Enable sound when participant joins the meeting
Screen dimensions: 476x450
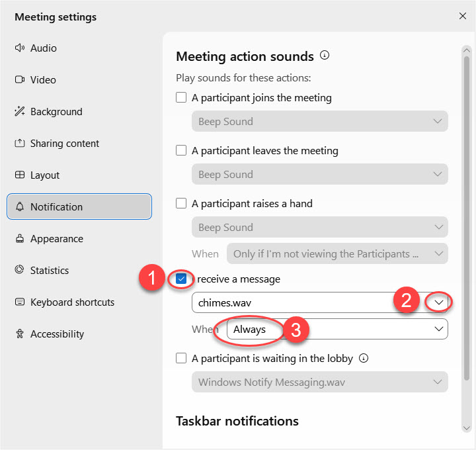pos(181,98)
